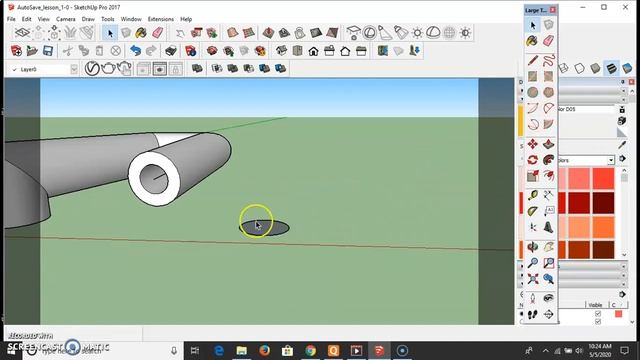Select the Walk footprints tool
This screenshot has width=640, height=360.
(x=533, y=314)
